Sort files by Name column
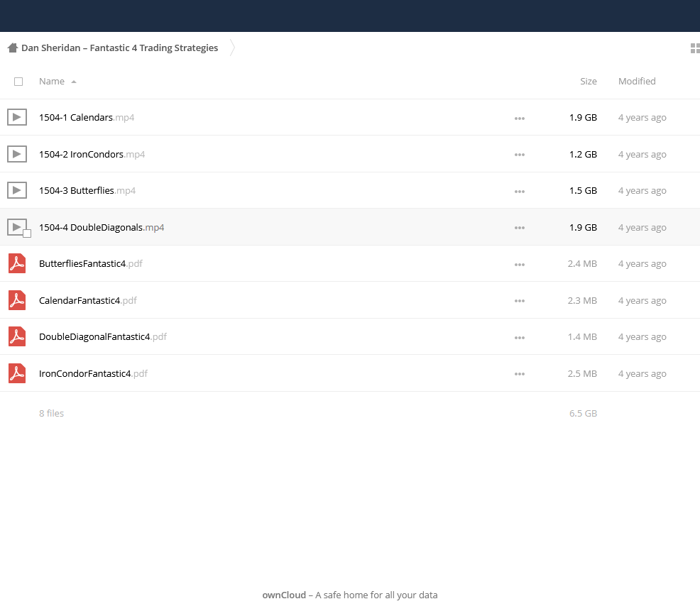This screenshot has height=616, width=700. [x=52, y=81]
